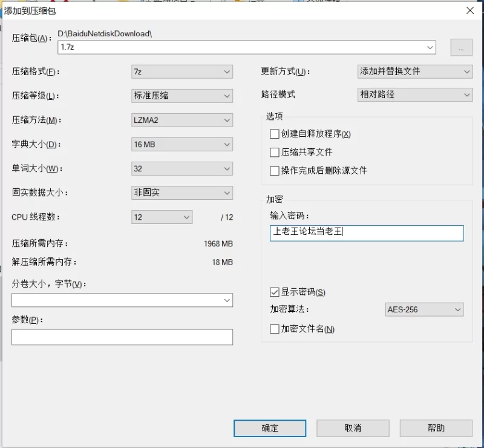Click the 解压缩所需内存 value 18 MB
Screen dimensions: 484x448
pyautogui.click(x=222, y=262)
